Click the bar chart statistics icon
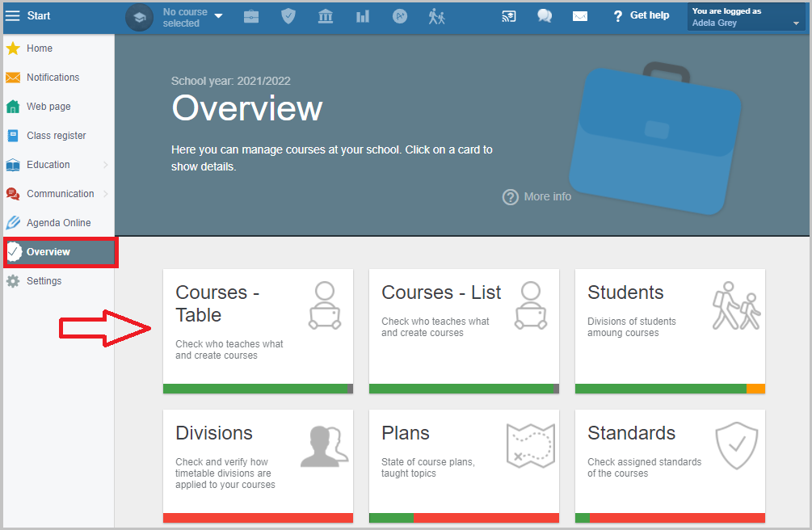This screenshot has width=812, height=530. click(x=363, y=17)
